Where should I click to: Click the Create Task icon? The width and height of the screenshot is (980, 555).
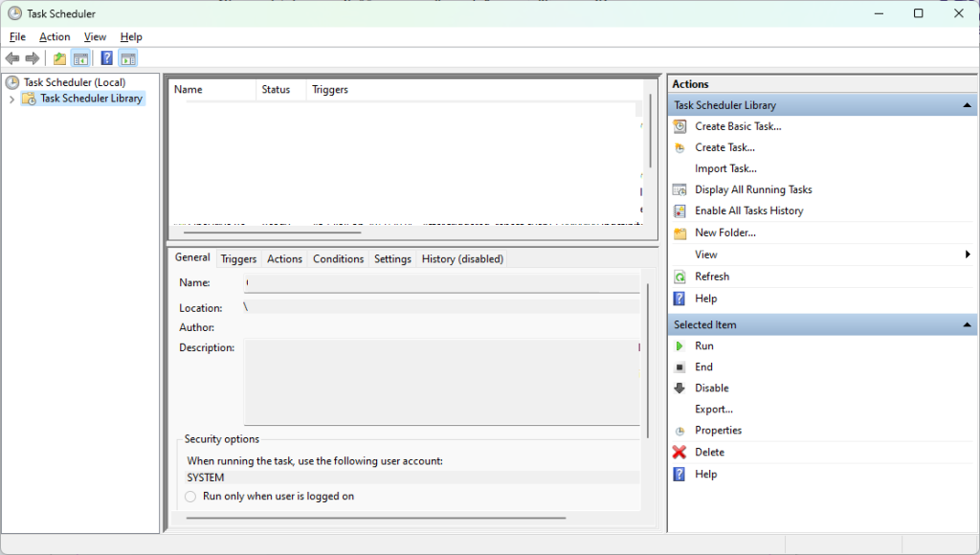pos(680,148)
